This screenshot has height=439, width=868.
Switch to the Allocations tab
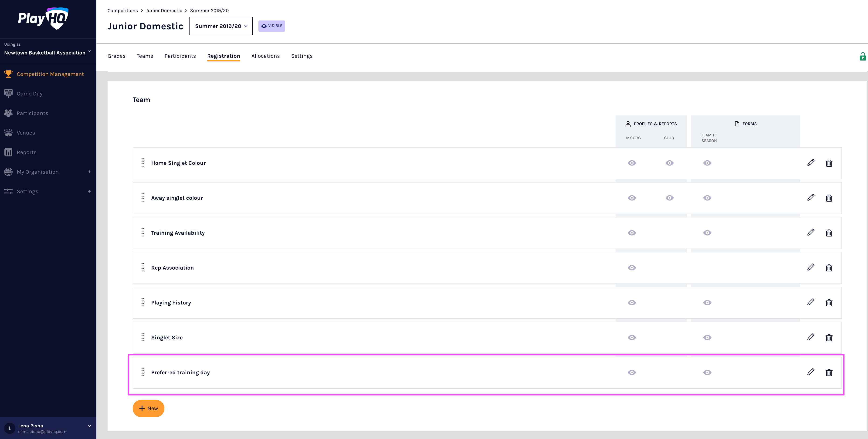[x=265, y=56]
